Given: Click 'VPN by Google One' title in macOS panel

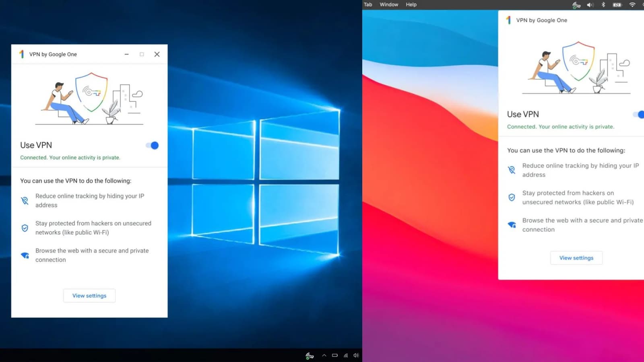Looking at the screenshot, I should pyautogui.click(x=542, y=20).
